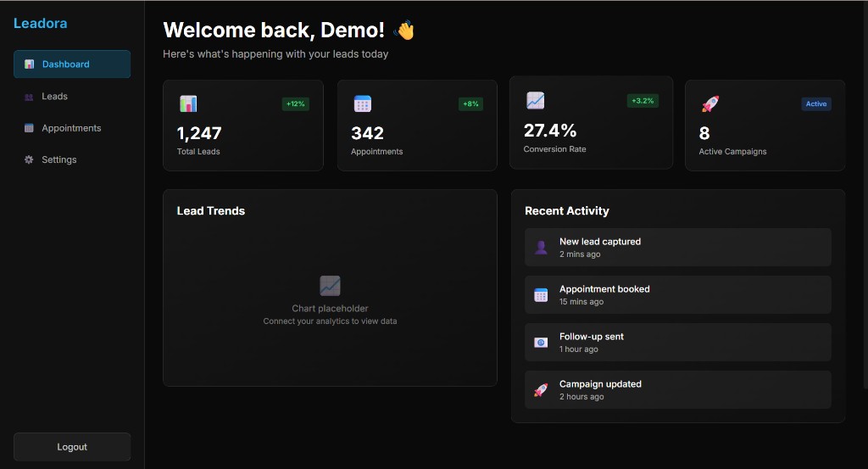
Task: Open the Dashboard menu item
Action: [72, 64]
